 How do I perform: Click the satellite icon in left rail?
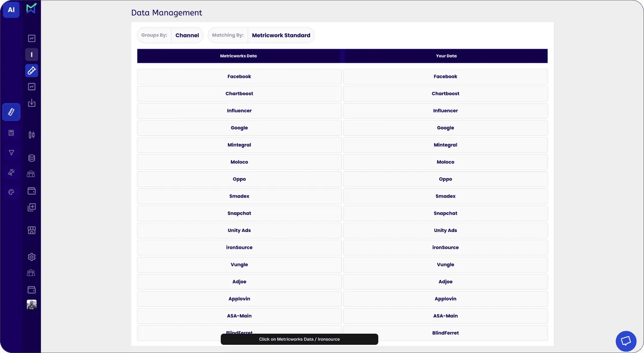pos(11,172)
